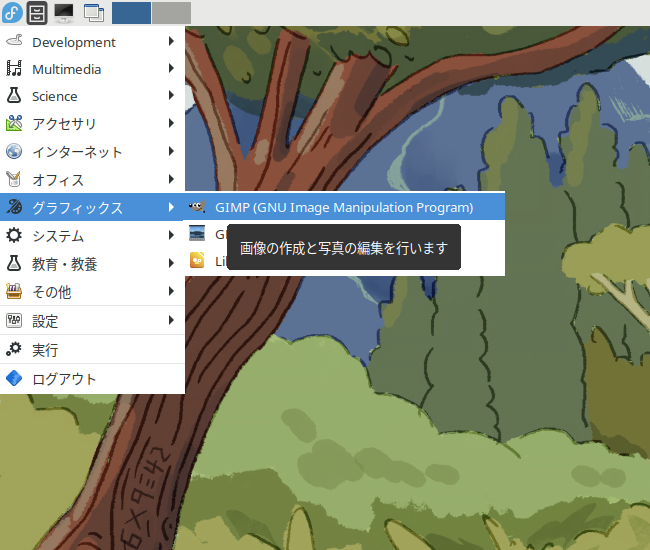The height and width of the screenshot is (550, 650).
Task: Open the システム menu category
Action: [92, 235]
